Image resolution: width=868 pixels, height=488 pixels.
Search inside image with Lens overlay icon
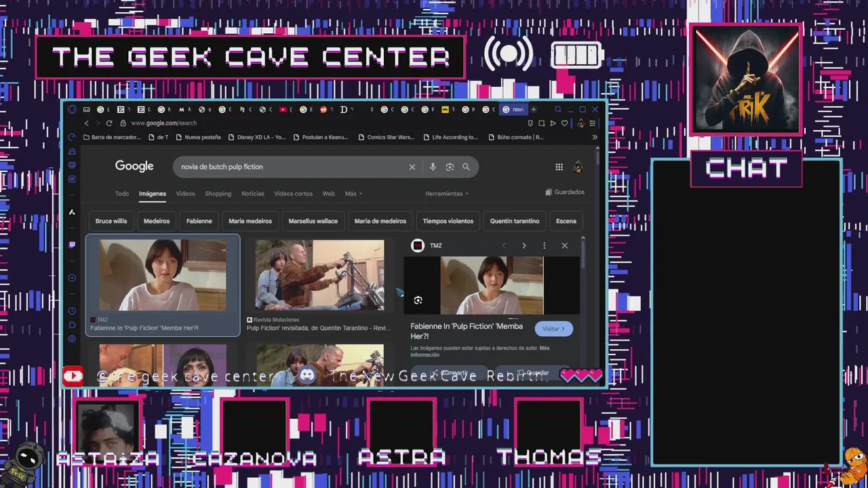coord(418,300)
